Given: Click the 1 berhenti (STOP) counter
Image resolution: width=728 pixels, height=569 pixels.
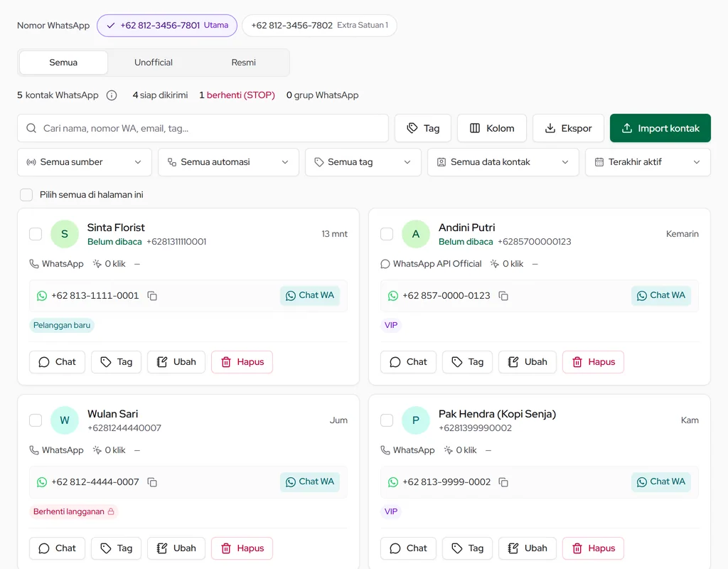Looking at the screenshot, I should click(237, 95).
